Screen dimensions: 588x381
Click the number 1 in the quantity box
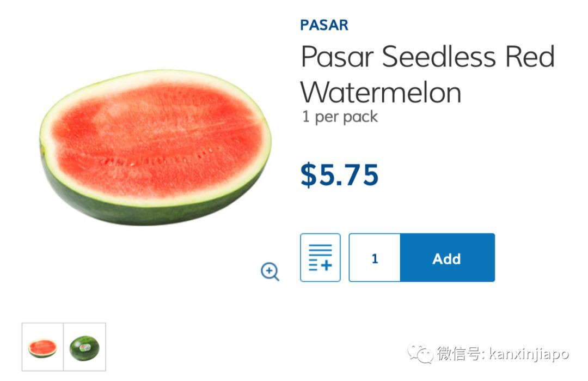tap(375, 258)
